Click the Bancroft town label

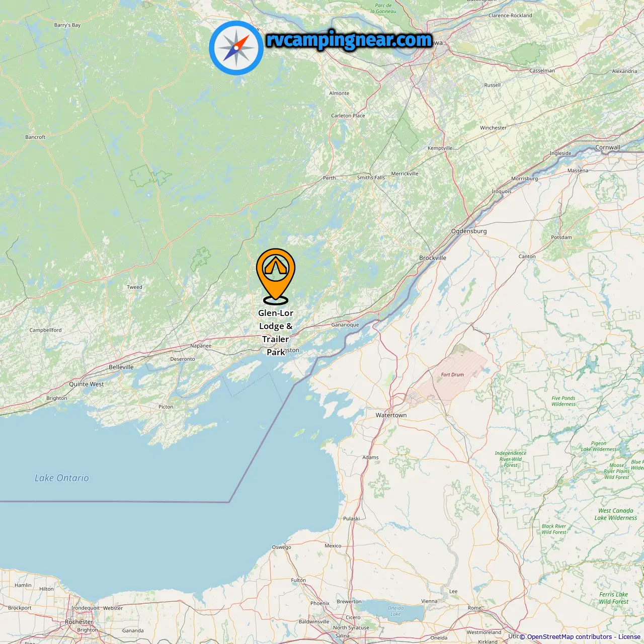click(35, 137)
